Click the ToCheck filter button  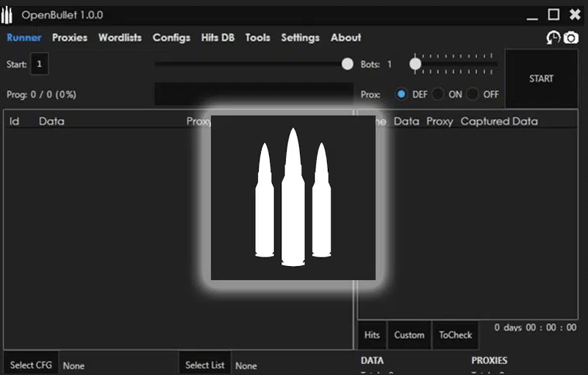tap(455, 335)
